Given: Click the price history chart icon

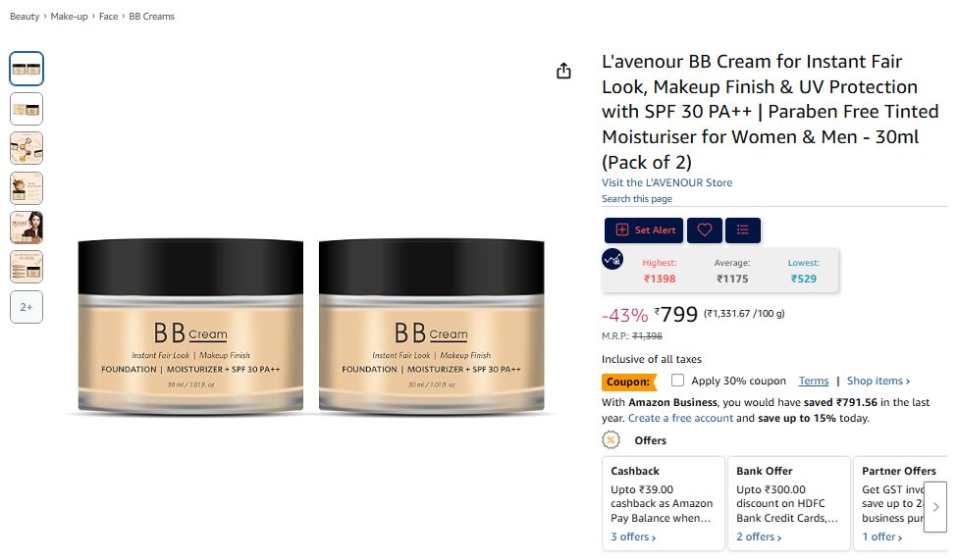Looking at the screenshot, I should point(612,260).
